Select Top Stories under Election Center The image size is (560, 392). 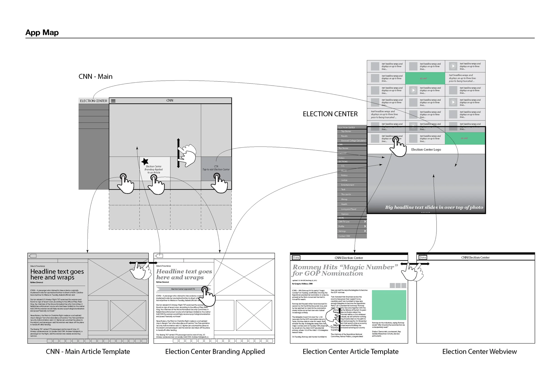click(352, 131)
